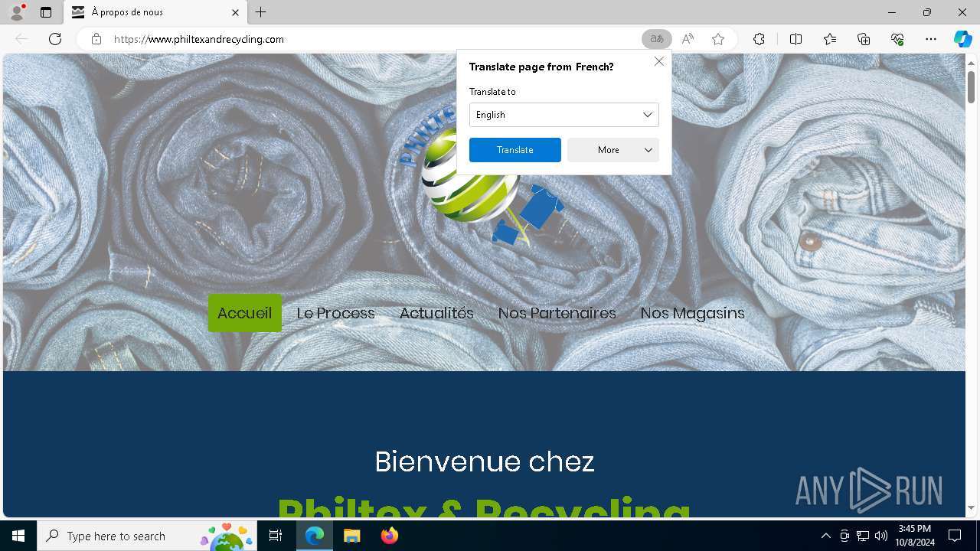Switch to Microsoft Edge on taskbar
The width and height of the screenshot is (980, 551).
(315, 536)
